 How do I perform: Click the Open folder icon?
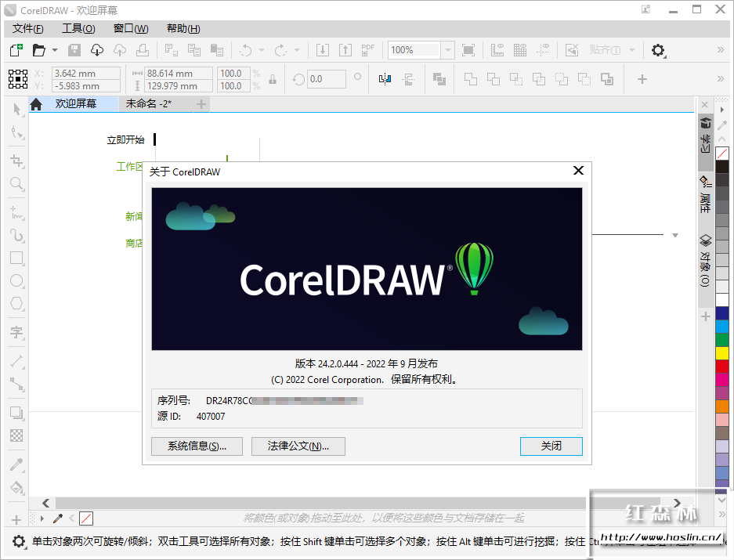[38, 50]
